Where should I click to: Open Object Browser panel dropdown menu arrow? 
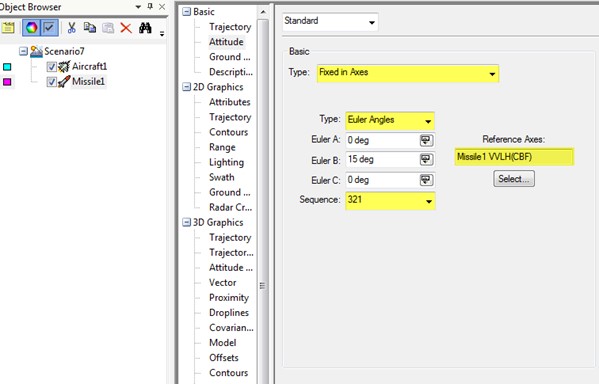tap(138, 7)
